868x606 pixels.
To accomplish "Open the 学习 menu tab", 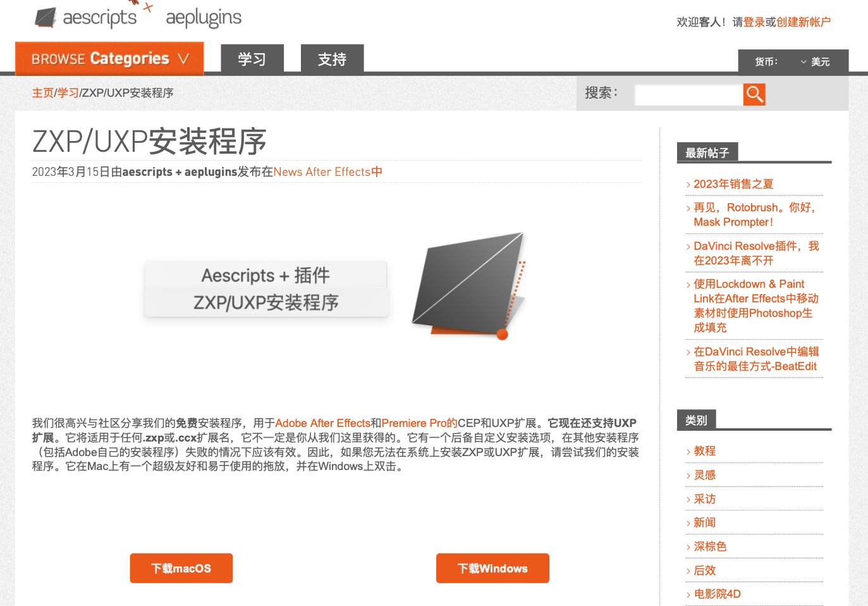I will pos(252,59).
